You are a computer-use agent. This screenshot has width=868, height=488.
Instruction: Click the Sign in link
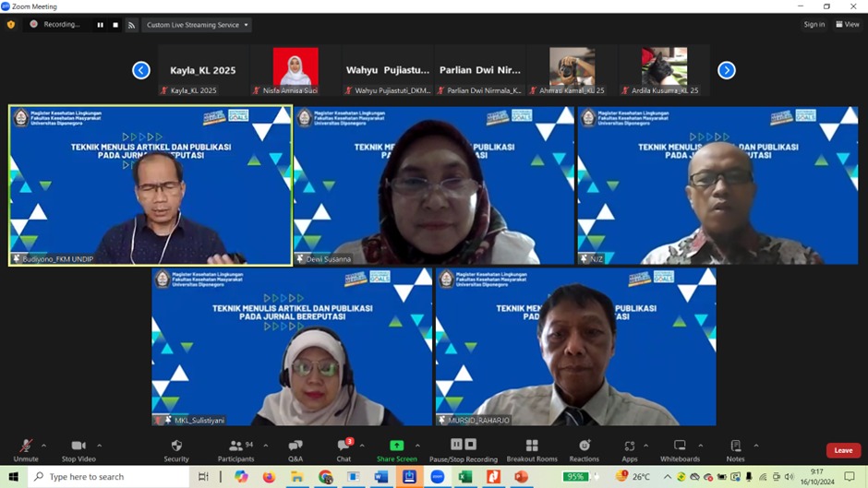[814, 25]
